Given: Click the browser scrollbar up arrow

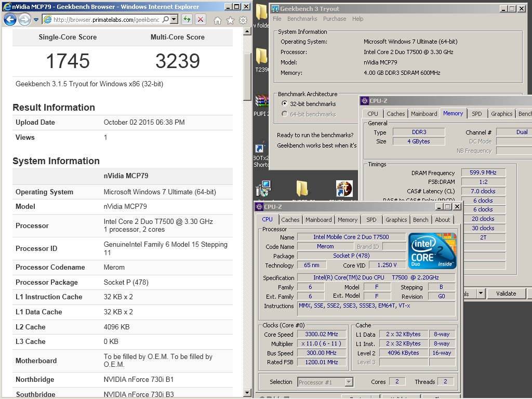Looking at the screenshot, I should tap(247, 32).
